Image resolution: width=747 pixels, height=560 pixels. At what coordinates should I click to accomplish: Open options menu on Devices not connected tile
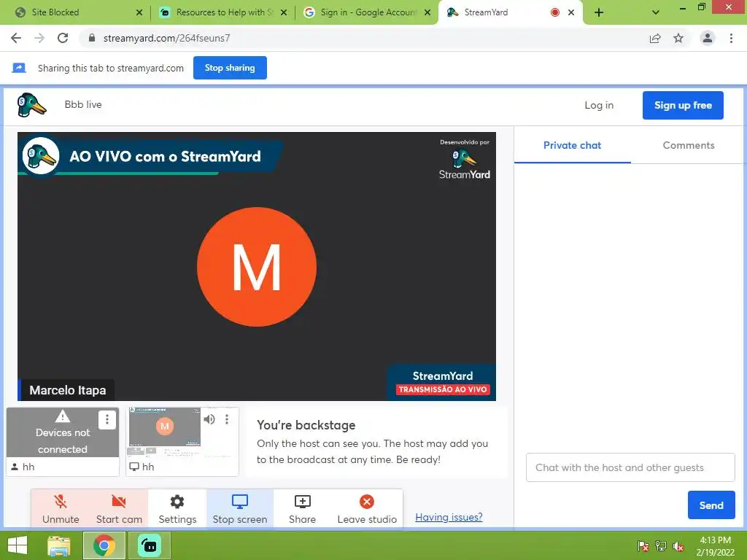pos(107,419)
